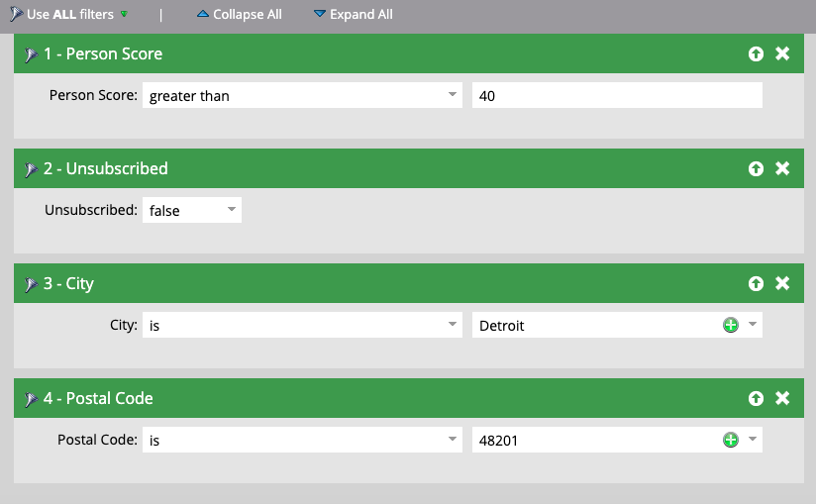This screenshot has width=816, height=504.
Task: Move the City filter up
Action: (757, 283)
